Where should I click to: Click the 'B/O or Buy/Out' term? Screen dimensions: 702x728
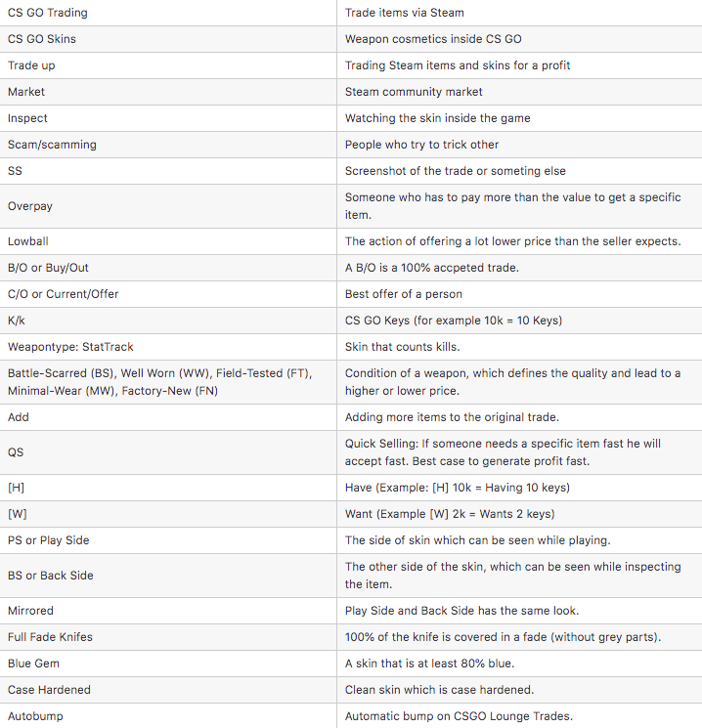coord(48,268)
